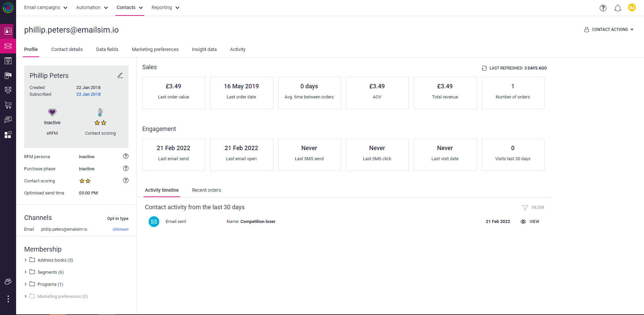Click the help question mark icon

click(603, 8)
